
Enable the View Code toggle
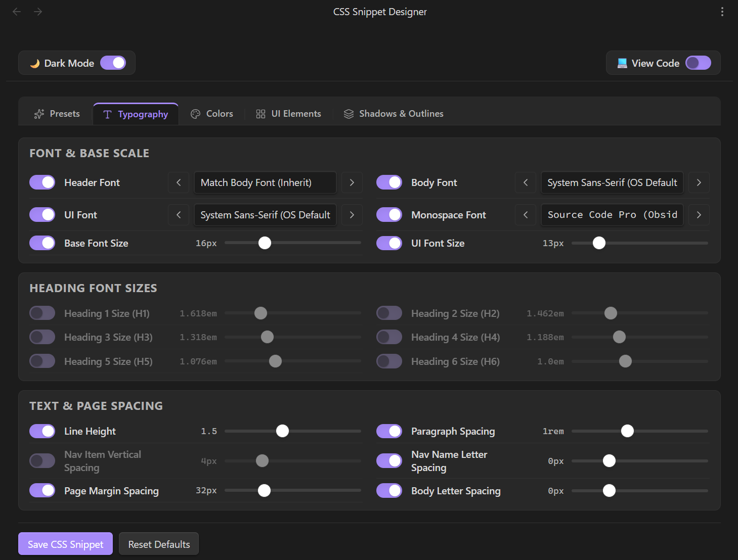698,63
